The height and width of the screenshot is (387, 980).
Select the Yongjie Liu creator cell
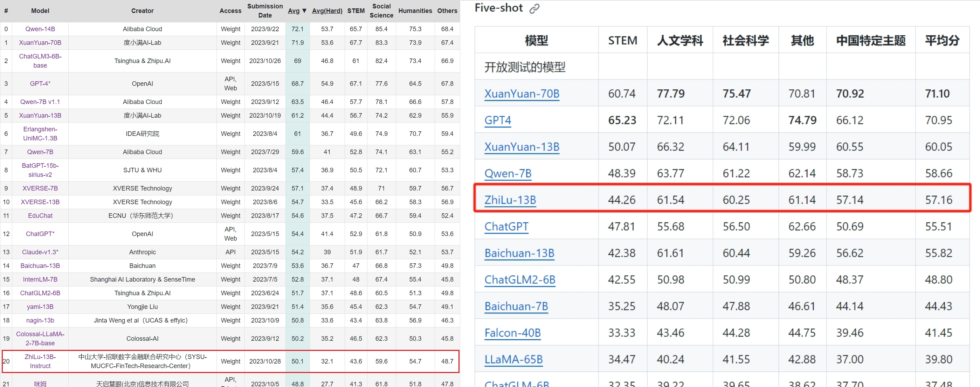tap(143, 307)
